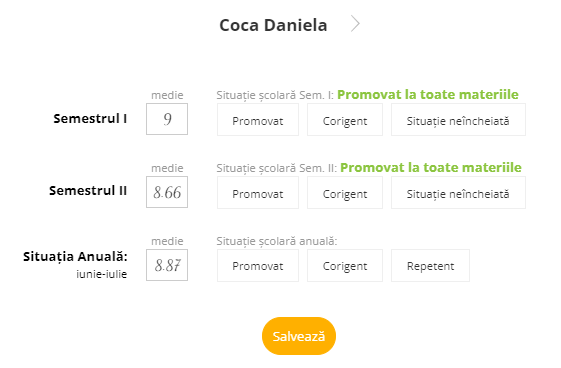Click the Salvează button
This screenshot has width=561, height=368.
(x=299, y=336)
